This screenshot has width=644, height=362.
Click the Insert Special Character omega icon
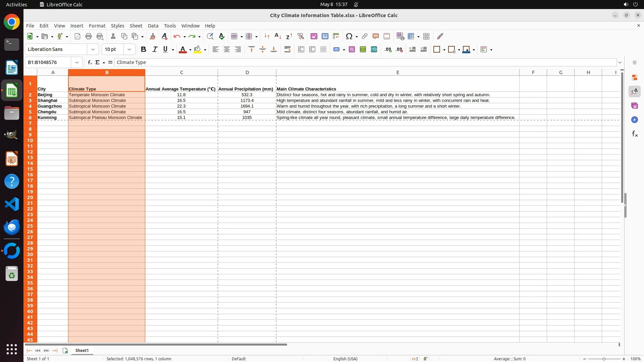tap(349, 36)
